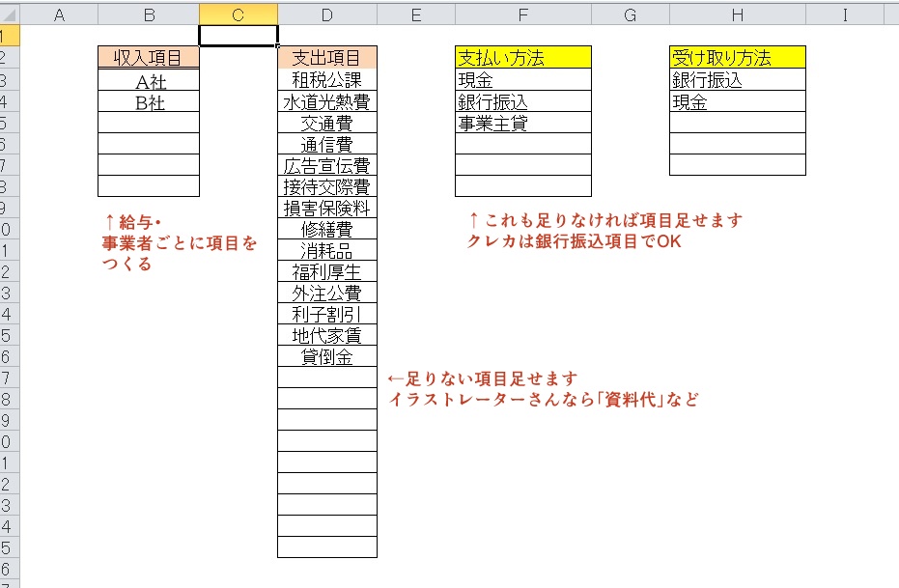Screen dimensions: 899x588
Task: Select column H header
Action: pyautogui.click(x=737, y=14)
